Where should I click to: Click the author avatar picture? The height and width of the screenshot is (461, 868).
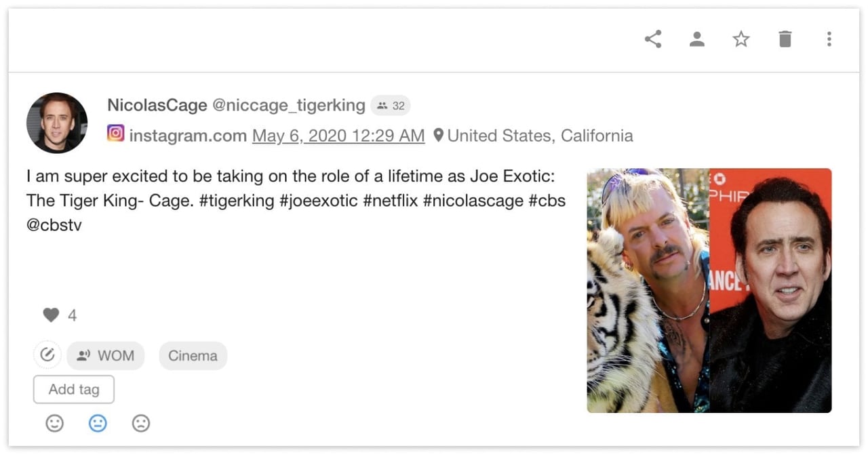click(57, 123)
